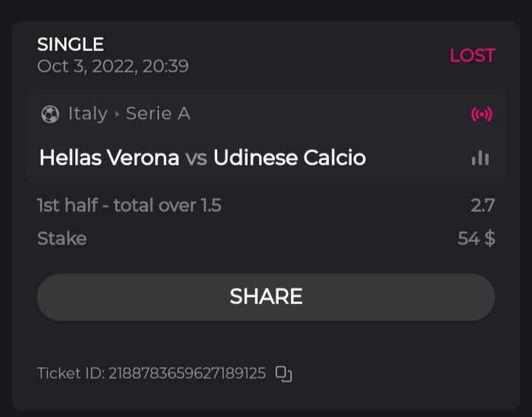Tap the 54 $ stake amount
This screenshot has width=532, height=417.
pyautogui.click(x=476, y=238)
